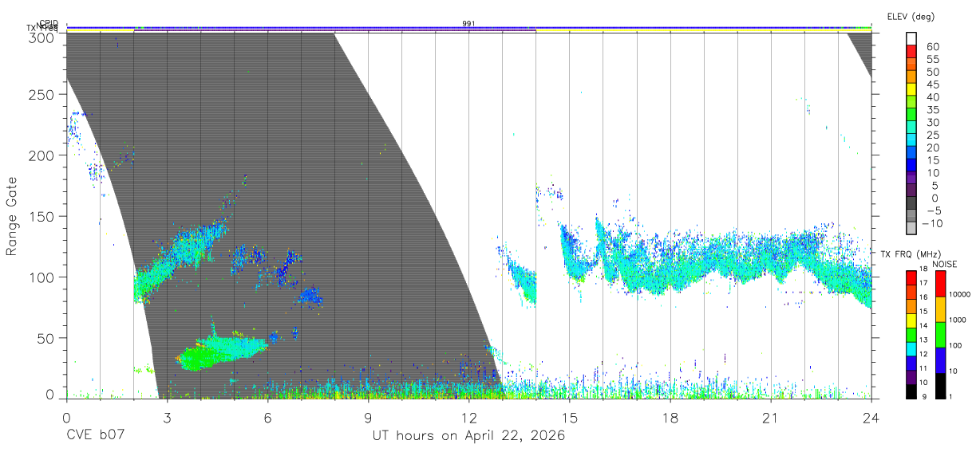Click the light gray ELEV colorbar segment below -10
The image size is (980, 452).
[x=912, y=229]
